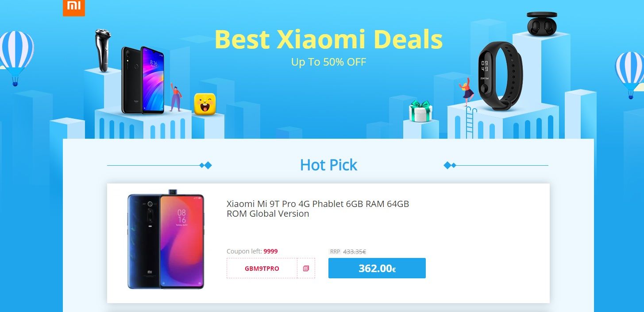Click the Mi 9T Pro phone thumbnail
The height and width of the screenshot is (312, 644).
(x=166, y=240)
